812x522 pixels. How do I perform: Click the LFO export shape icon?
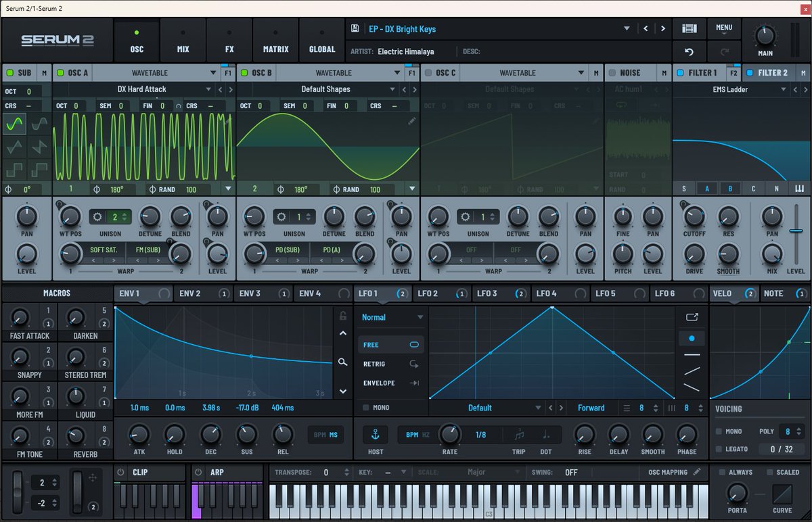[691, 316]
